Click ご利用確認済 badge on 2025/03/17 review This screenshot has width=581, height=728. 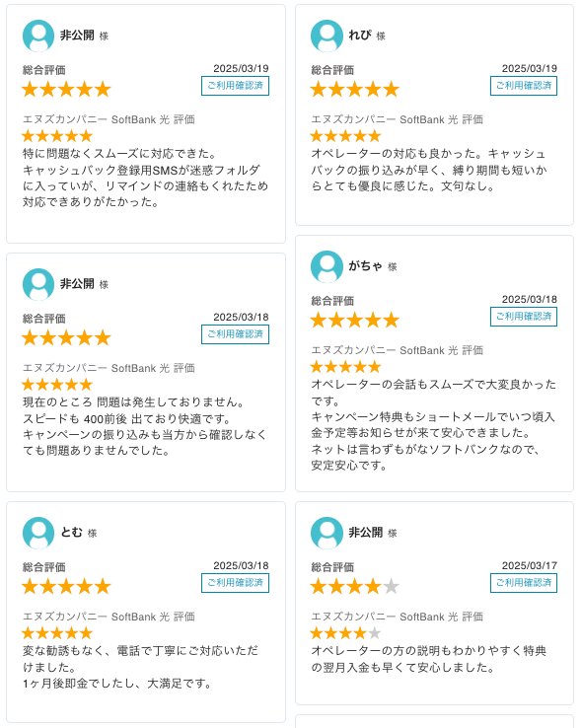[x=524, y=583]
